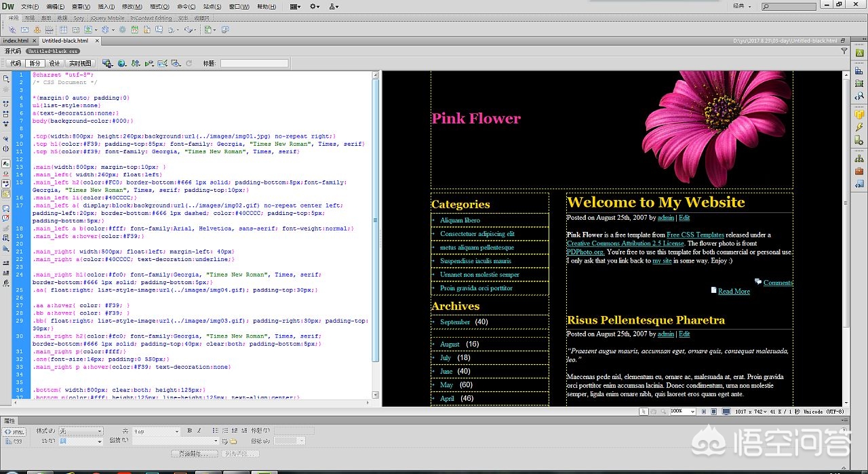868x474 pixels.
Task: Toggle 实时视图 live view
Action: 80,63
